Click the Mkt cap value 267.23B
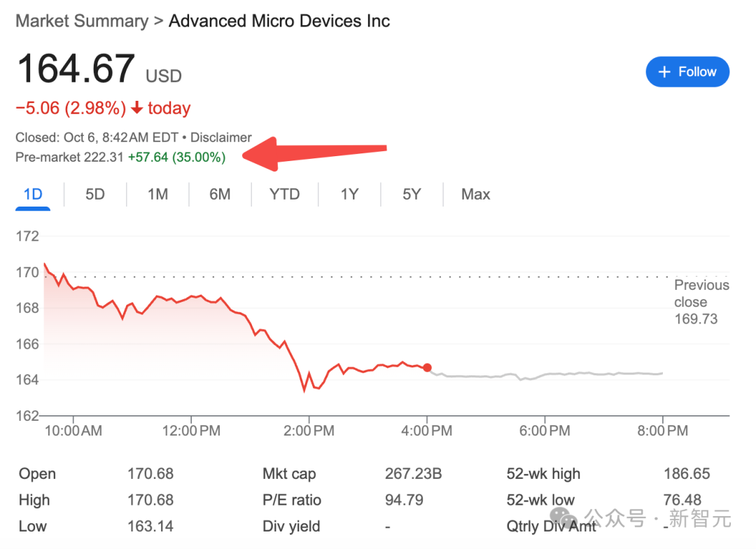The image size is (756, 549). point(413,474)
